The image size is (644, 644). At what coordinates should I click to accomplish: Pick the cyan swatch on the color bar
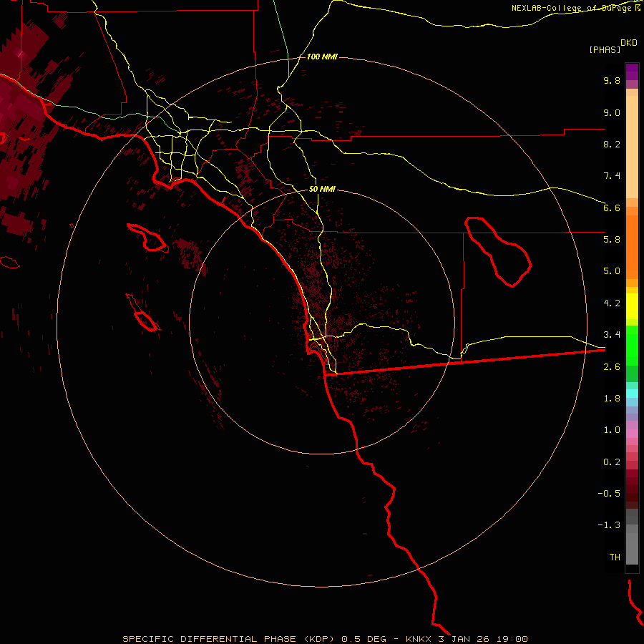coord(632,394)
